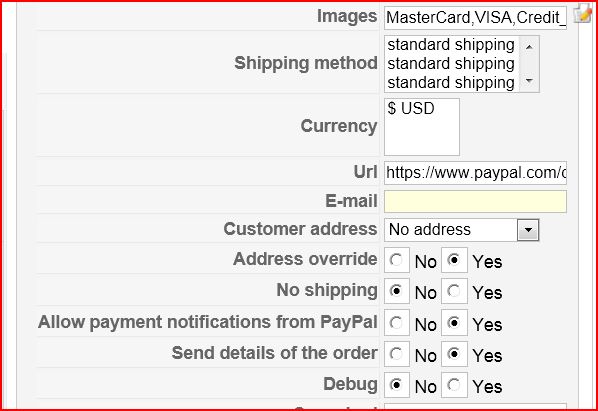Screen dimensions: 598x411
Task: Turn on Debug with Yes option
Action: click(454, 385)
